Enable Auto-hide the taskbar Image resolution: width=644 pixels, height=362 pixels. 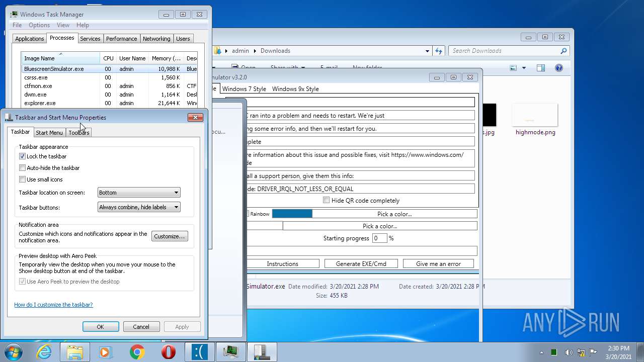[22, 168]
